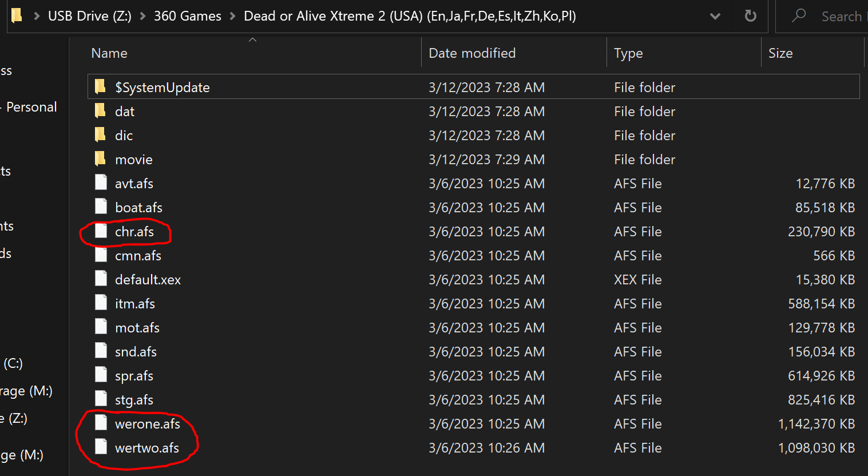Click the default.xex file icon
868x476 pixels.
(101, 279)
